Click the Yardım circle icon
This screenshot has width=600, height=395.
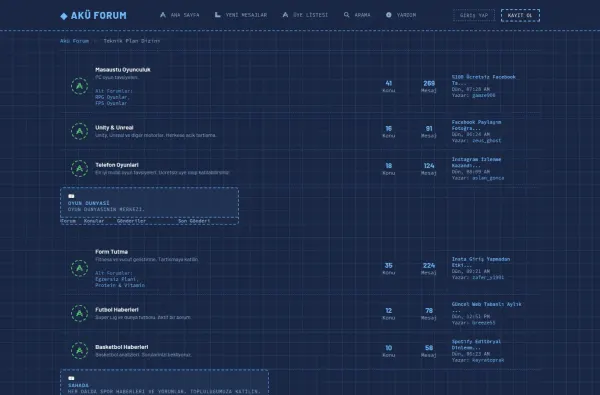(388, 15)
